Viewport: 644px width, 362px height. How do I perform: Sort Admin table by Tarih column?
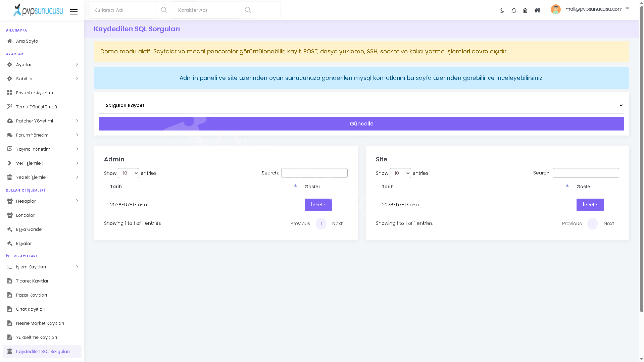coord(202,187)
